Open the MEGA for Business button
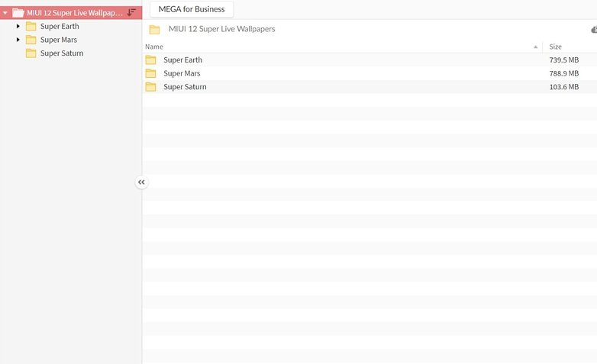 pos(192,9)
